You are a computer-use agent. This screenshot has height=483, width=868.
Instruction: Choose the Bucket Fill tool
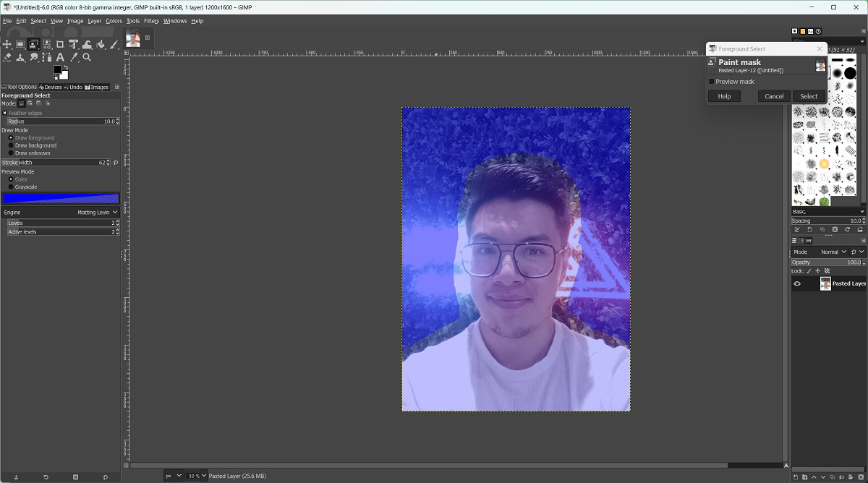101,45
